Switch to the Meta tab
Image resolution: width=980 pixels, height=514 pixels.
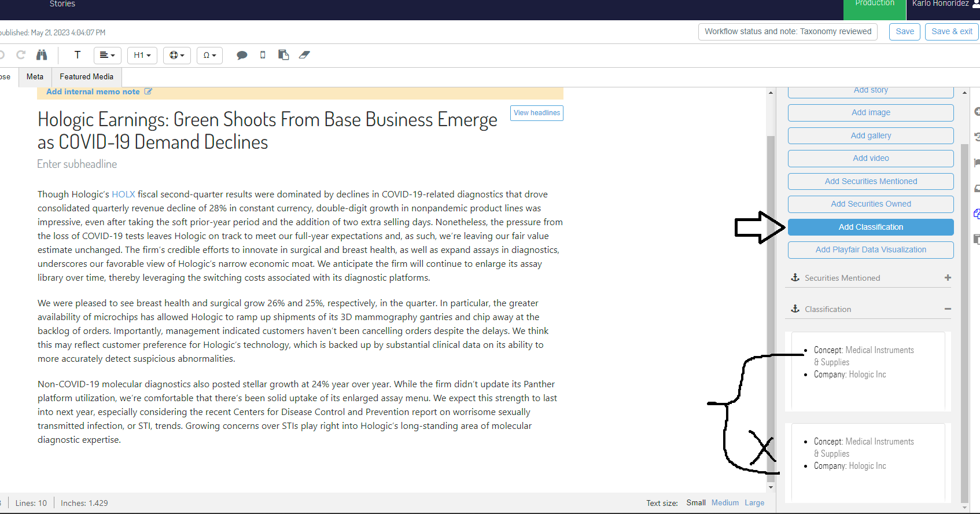point(35,77)
